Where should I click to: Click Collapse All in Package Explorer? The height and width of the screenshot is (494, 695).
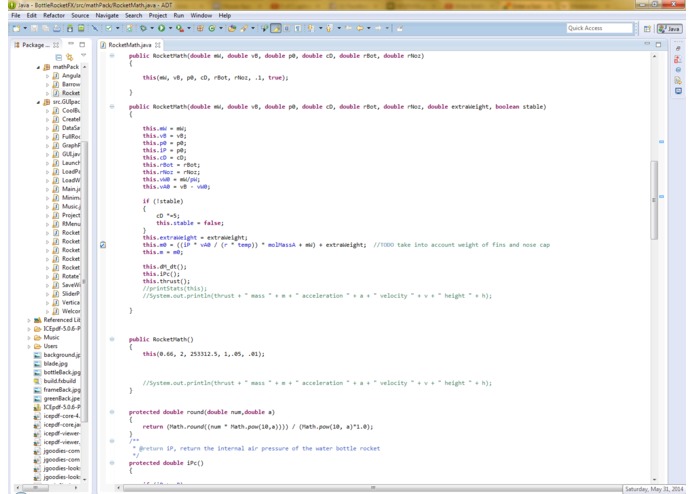(x=59, y=57)
